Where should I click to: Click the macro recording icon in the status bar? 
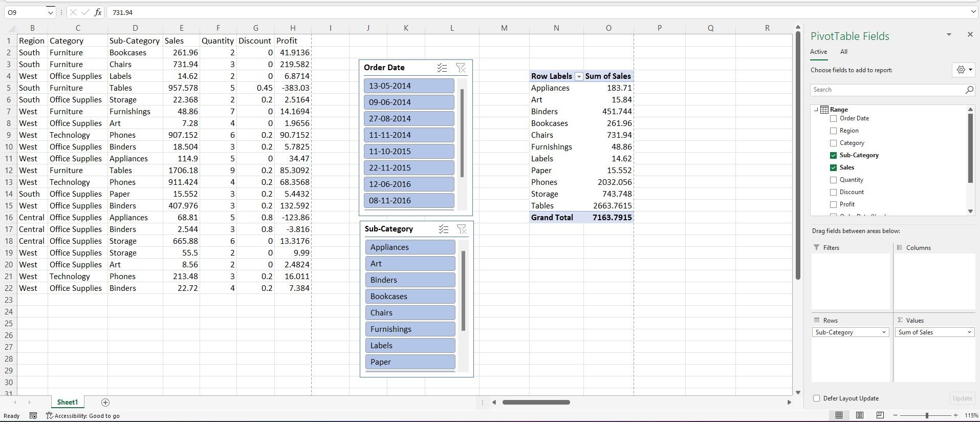coord(33,415)
